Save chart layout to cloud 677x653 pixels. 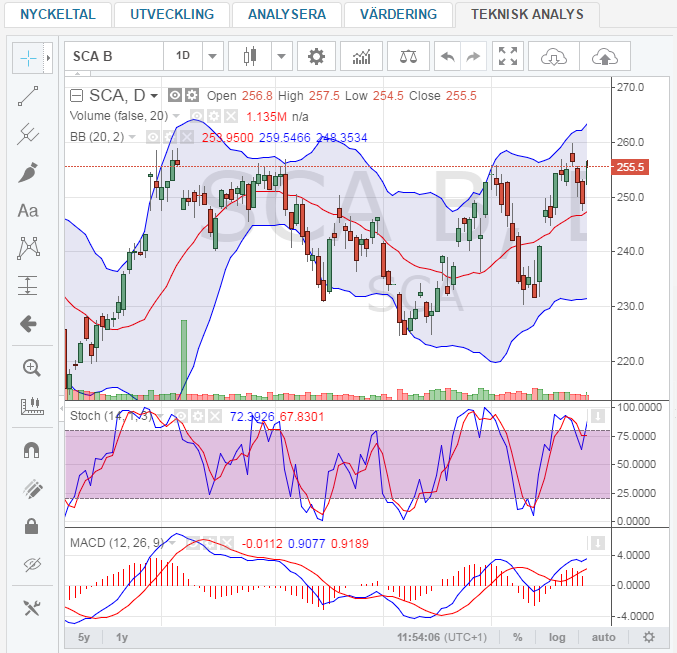(x=604, y=56)
